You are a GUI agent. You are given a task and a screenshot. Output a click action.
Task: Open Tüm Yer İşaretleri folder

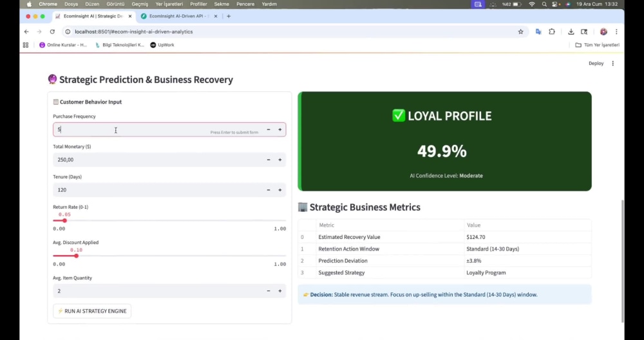[598, 45]
